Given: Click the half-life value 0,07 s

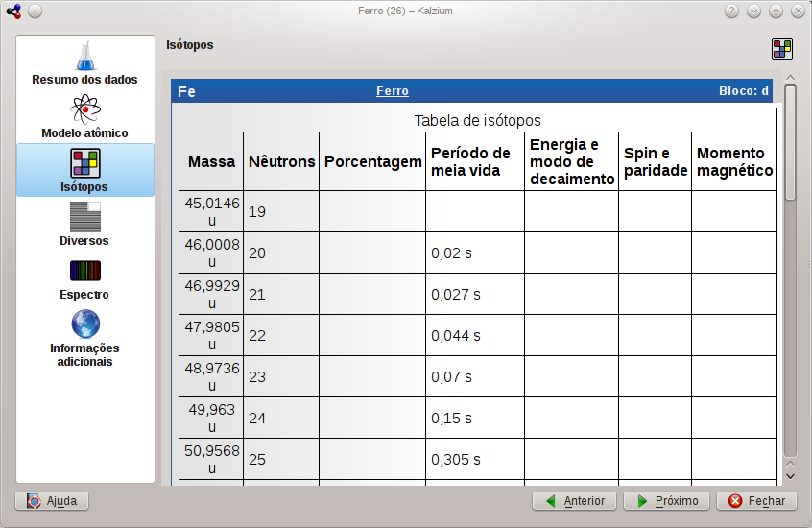Looking at the screenshot, I should pyautogui.click(x=451, y=376).
